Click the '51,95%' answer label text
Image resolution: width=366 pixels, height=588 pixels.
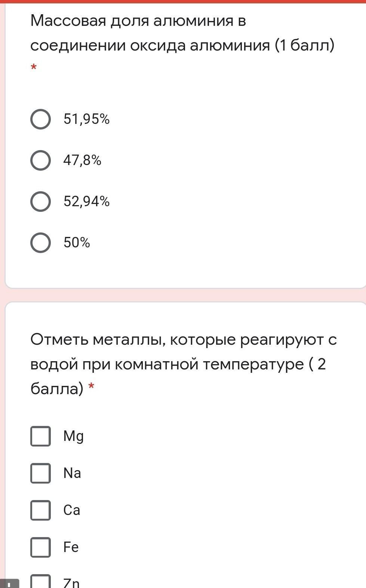[86, 119]
